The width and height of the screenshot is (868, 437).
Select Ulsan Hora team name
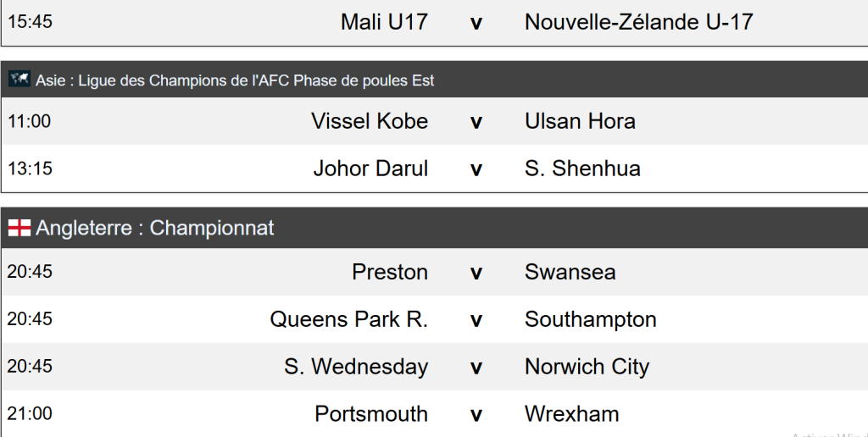580,121
